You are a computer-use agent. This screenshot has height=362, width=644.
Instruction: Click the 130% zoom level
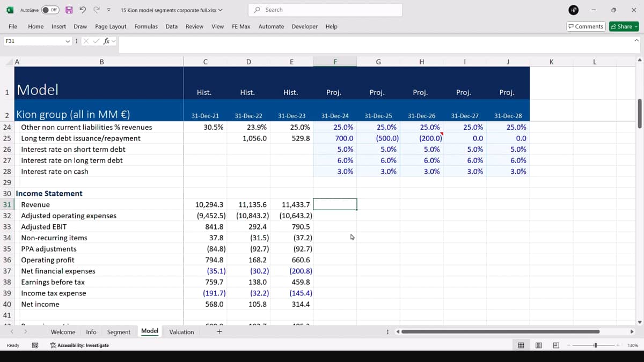click(633, 345)
